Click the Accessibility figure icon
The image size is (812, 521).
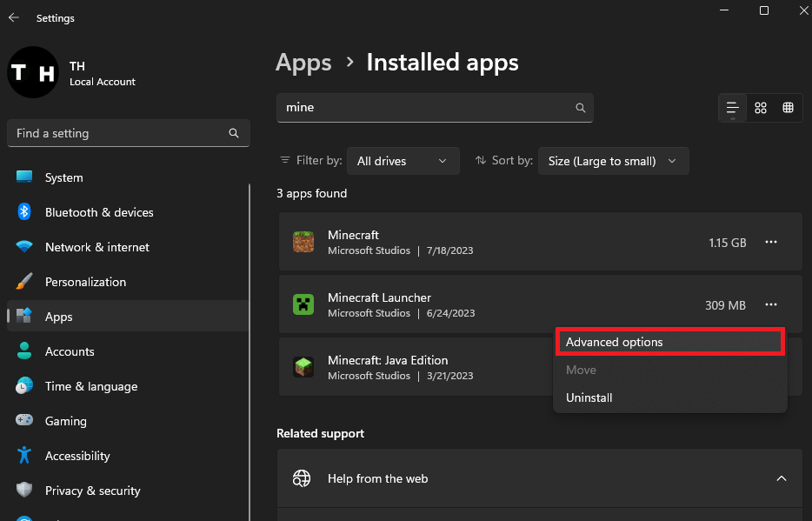click(x=24, y=455)
